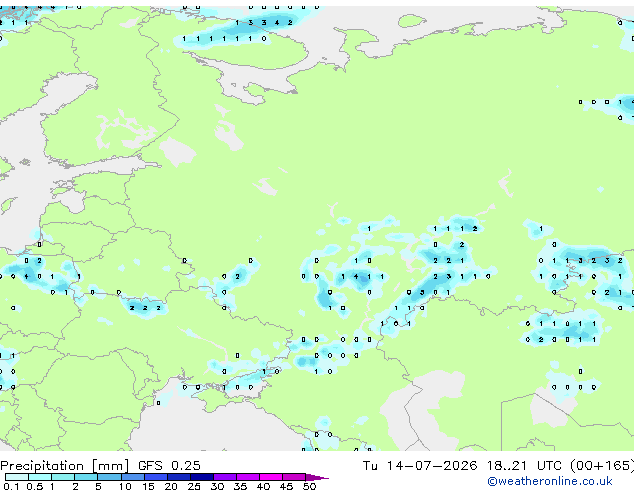
Task: Click the "18..21 UTC" time range text
Action: click(524, 466)
